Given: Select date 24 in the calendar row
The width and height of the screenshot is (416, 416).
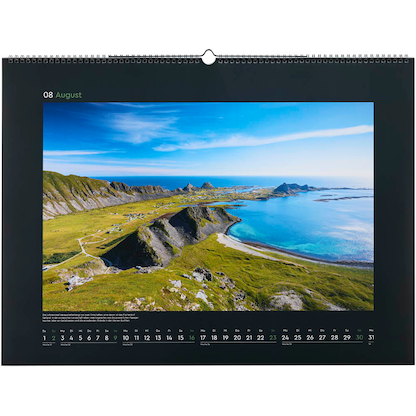Looking at the screenshot, I should click(285, 338).
